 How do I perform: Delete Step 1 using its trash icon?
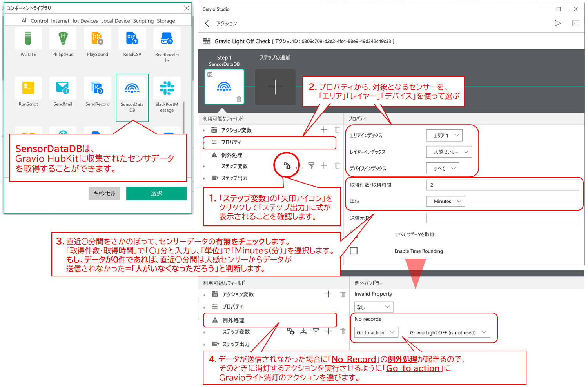(239, 99)
